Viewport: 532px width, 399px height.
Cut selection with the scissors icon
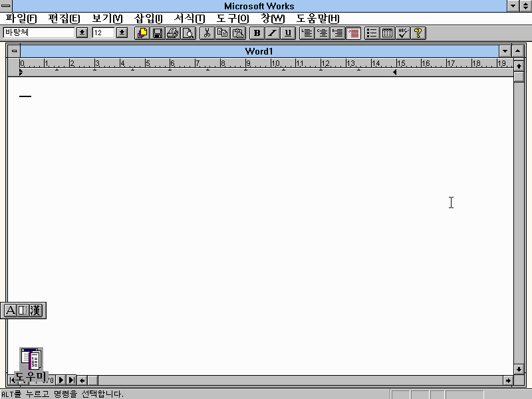[207, 33]
